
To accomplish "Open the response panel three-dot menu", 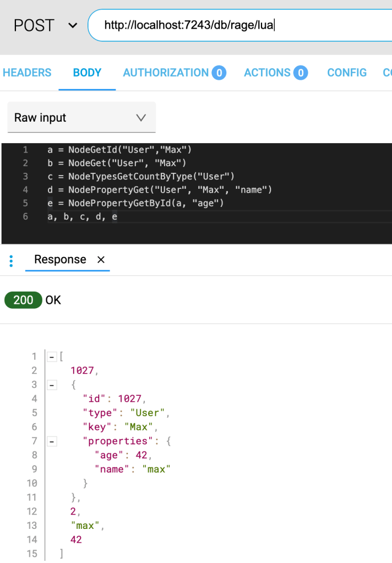I will pos(11,260).
